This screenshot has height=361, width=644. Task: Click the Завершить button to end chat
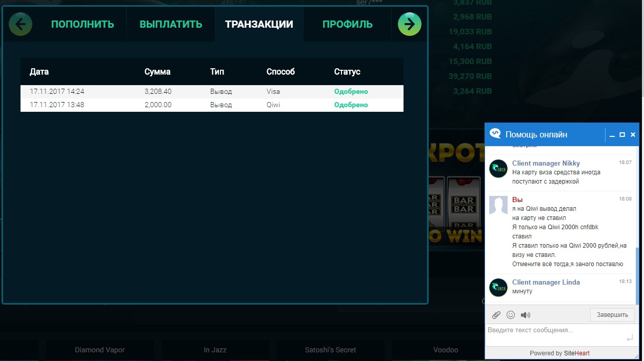coord(612,315)
